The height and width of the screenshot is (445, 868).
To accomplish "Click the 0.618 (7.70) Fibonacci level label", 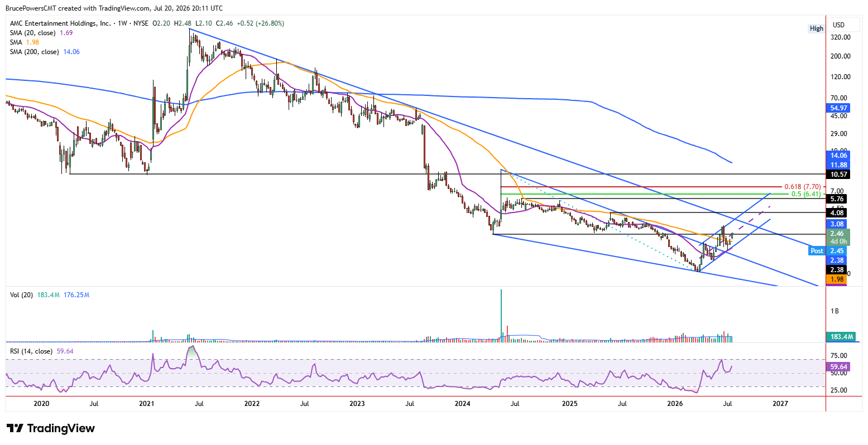I will (x=802, y=187).
